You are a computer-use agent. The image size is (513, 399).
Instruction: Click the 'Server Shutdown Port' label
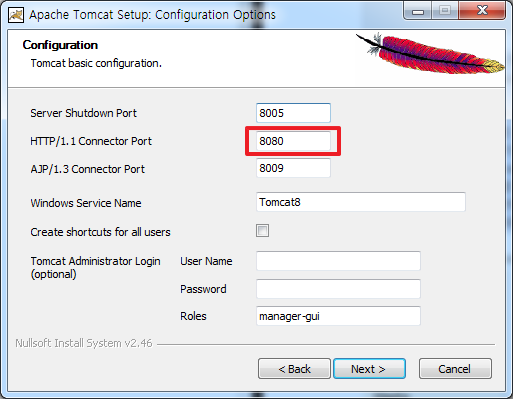click(84, 113)
